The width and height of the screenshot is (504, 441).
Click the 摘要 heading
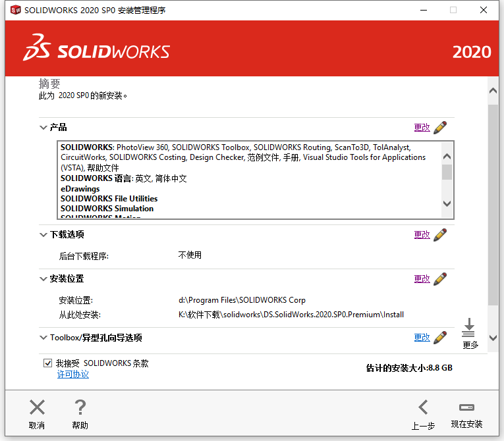(49, 84)
